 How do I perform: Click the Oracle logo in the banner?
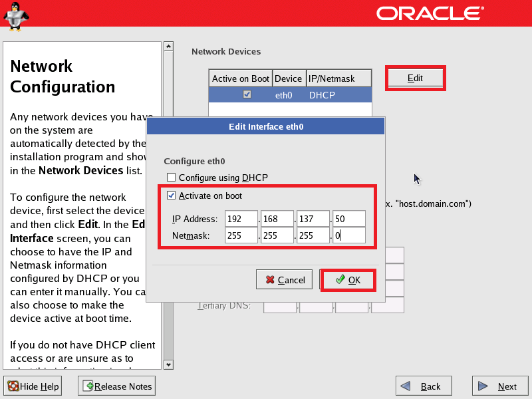[x=430, y=13]
